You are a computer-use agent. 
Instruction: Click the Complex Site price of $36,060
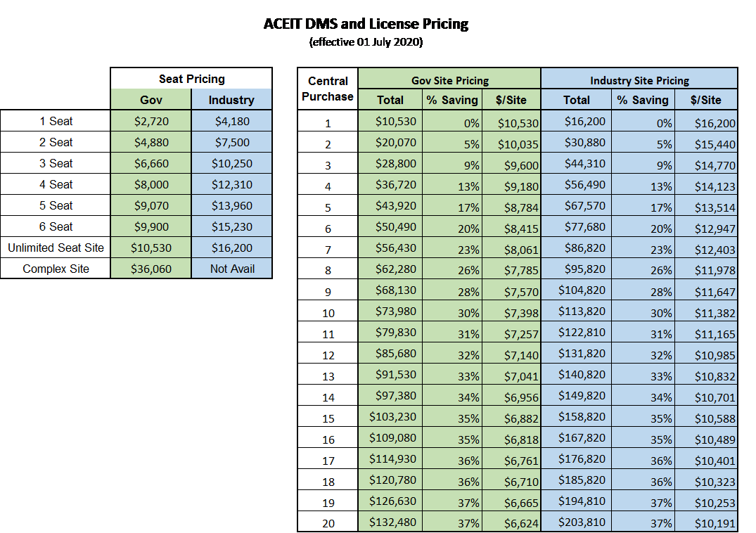150,268
